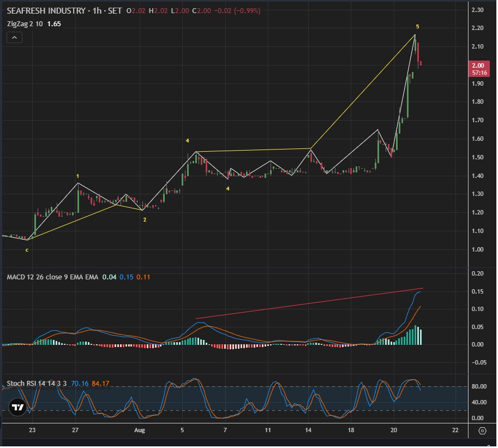Click the wave label 2 on chart
498x448 pixels.
click(x=145, y=220)
